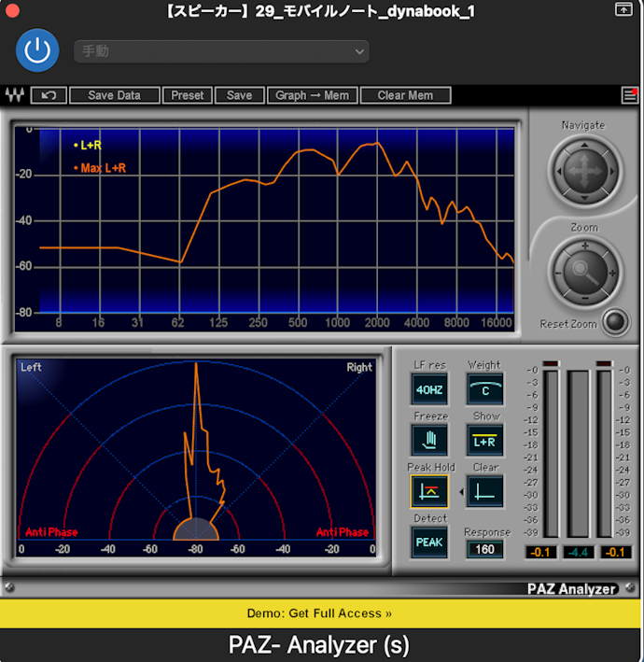
Task: Click the Response 160 value field
Action: (485, 549)
